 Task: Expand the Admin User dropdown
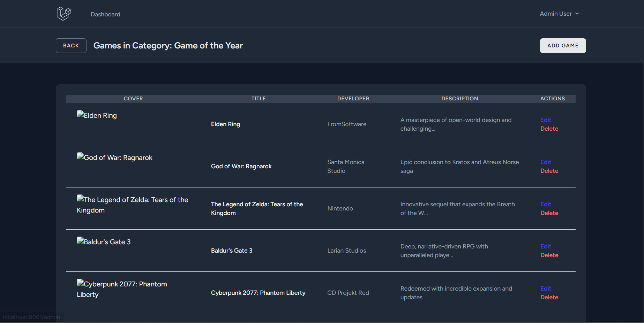[x=559, y=14]
